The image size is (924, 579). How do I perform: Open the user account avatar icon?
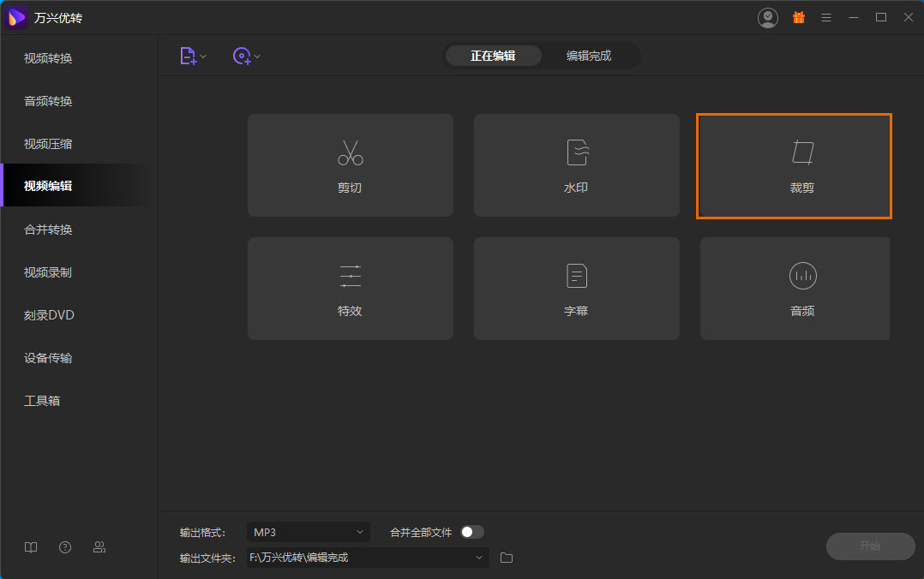[x=768, y=17]
